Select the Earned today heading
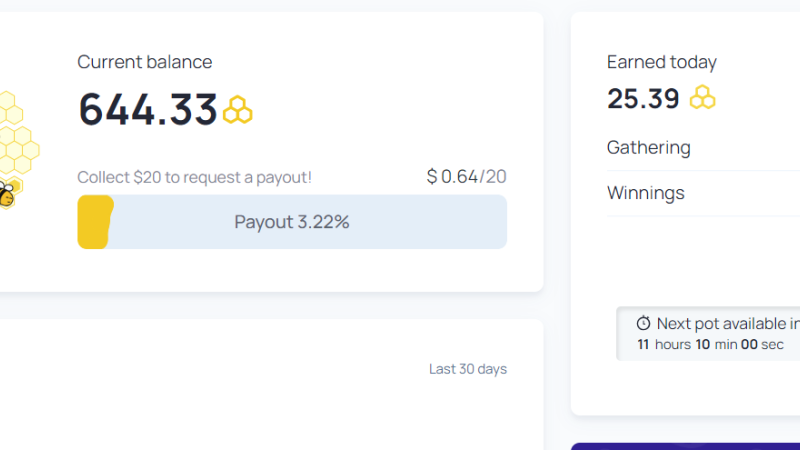Image resolution: width=800 pixels, height=450 pixels. (x=662, y=62)
